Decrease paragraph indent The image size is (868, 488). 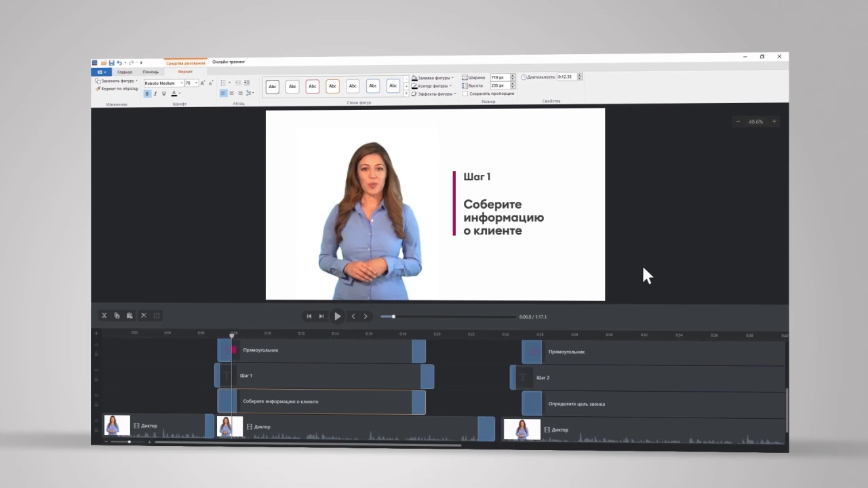tap(238, 83)
